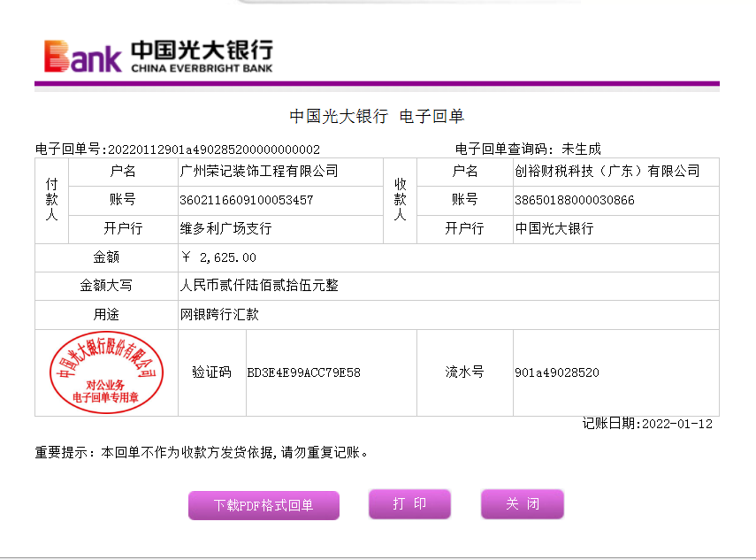Click the purpose value 网银跨行汇款
This screenshot has height=560, width=756.
click(219, 314)
